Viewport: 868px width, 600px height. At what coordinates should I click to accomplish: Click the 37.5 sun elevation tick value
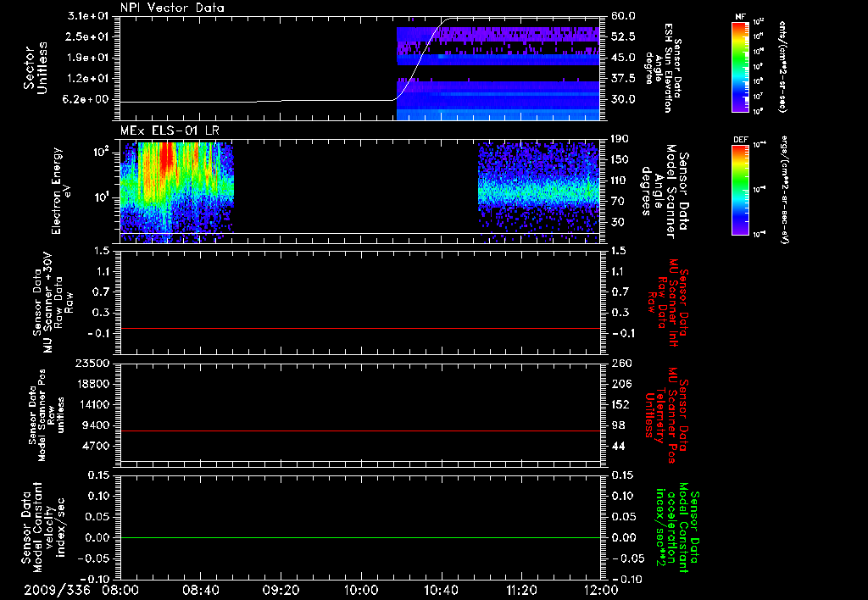click(x=623, y=79)
